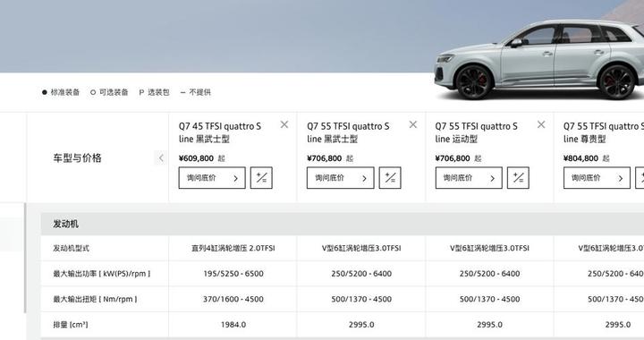This screenshot has height=340, width=644.
Task: Click title Q7 55 TFSI quattro S line 尊贵型
Action: point(604,132)
